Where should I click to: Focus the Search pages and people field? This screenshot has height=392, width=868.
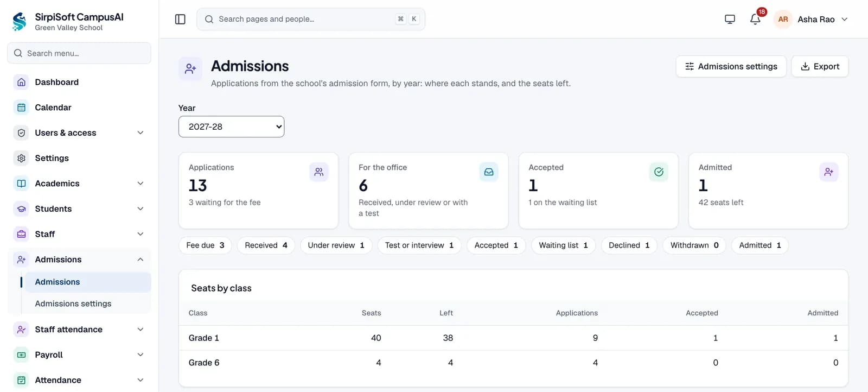[311, 19]
